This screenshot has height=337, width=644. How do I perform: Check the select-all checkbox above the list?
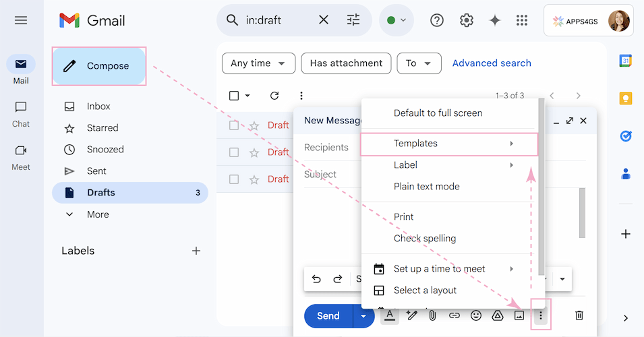(x=234, y=96)
